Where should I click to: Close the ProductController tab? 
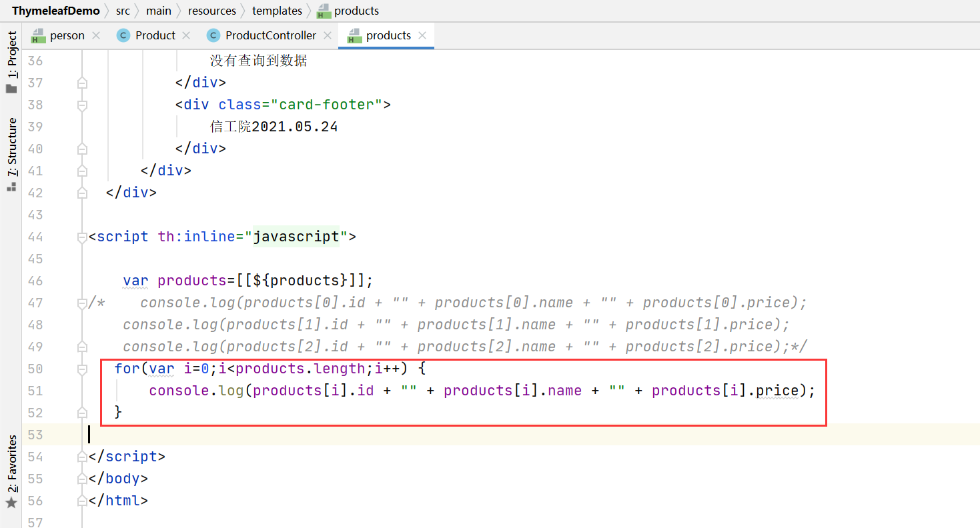tap(327, 35)
